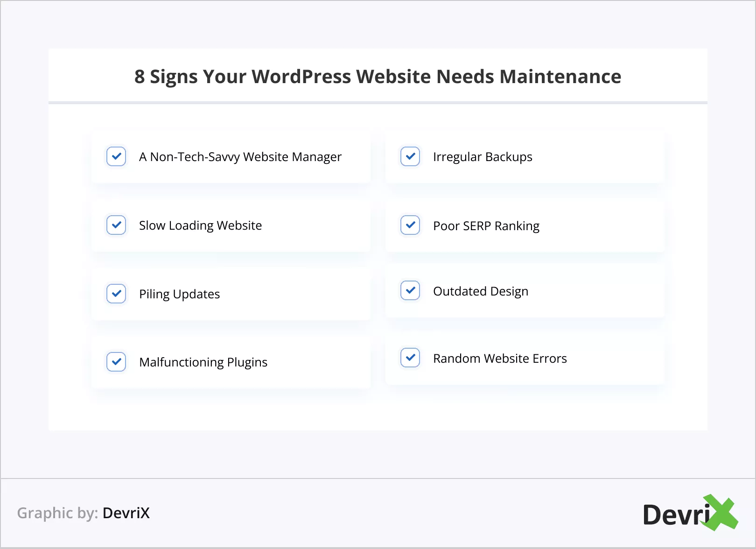Click the DevriX logo

click(690, 513)
